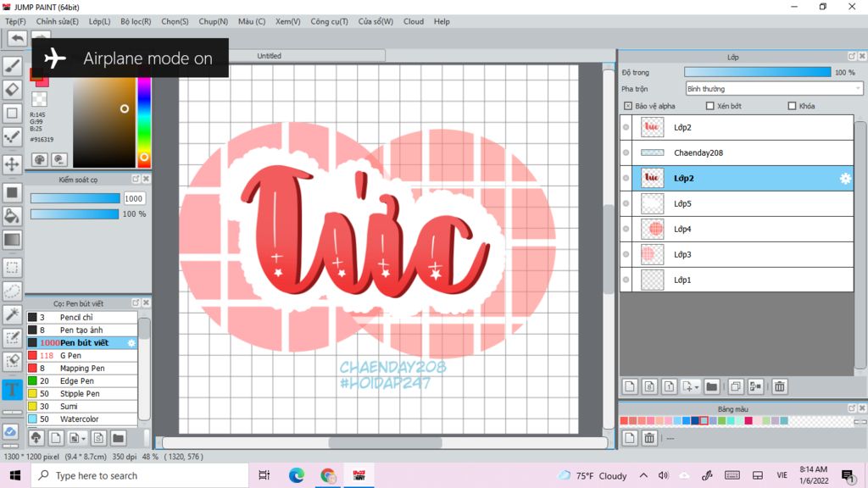Click the Undo arrow button

(x=17, y=38)
